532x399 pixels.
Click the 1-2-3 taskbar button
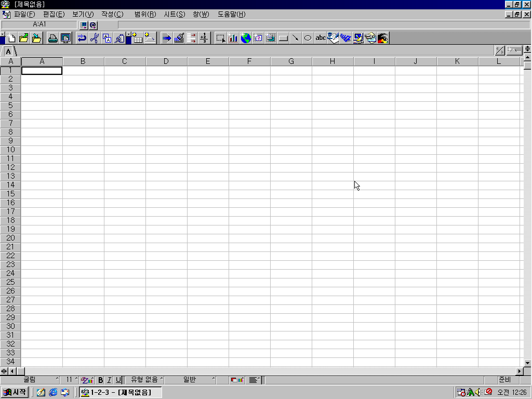(x=120, y=392)
